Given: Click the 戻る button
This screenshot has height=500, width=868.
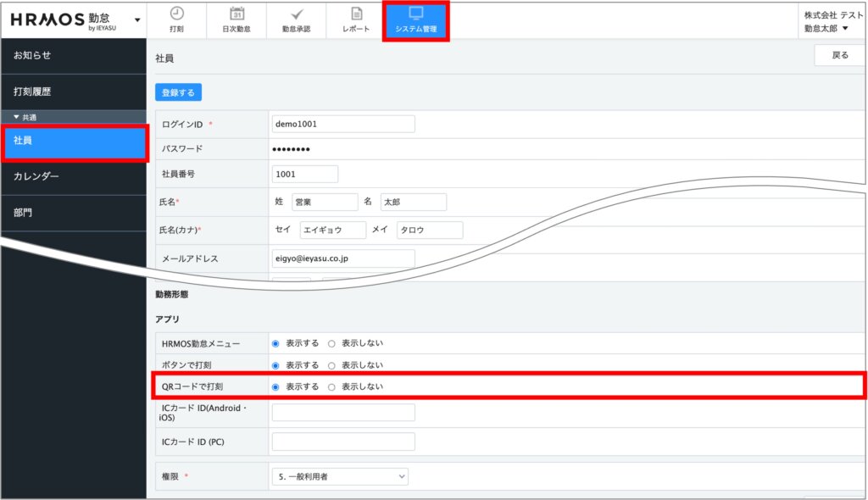Looking at the screenshot, I should click(x=839, y=56).
